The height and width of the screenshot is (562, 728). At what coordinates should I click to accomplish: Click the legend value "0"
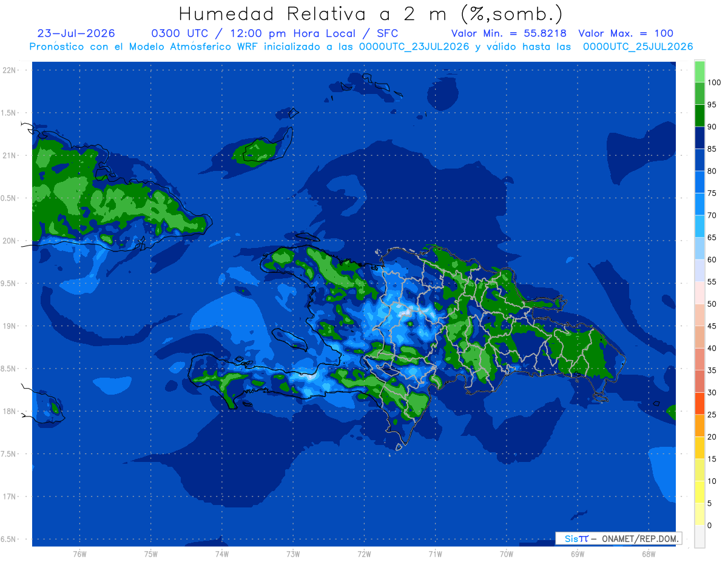point(709,525)
